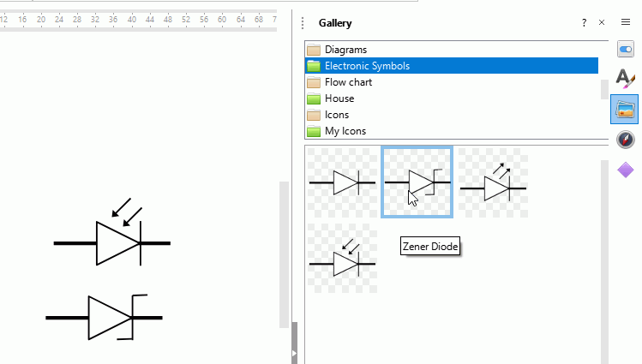Pick the LED symbol with outward arrows
This screenshot has width=642, height=364.
[x=493, y=182]
